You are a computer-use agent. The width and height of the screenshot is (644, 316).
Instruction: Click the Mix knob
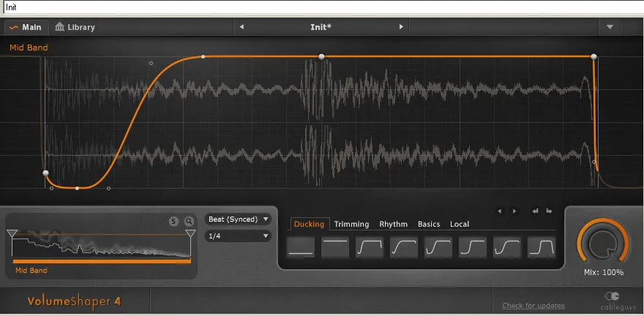(603, 244)
